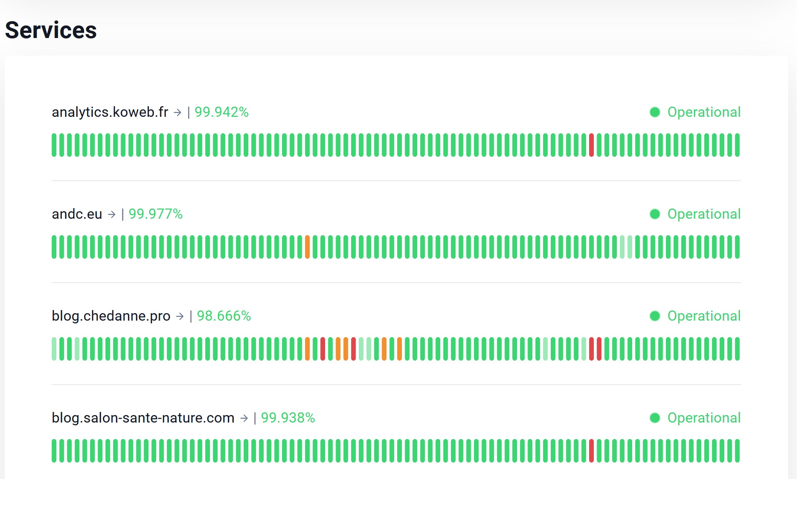
Task: Click the green status dot for blog.salon-sante-nature.com
Action: pyautogui.click(x=655, y=418)
